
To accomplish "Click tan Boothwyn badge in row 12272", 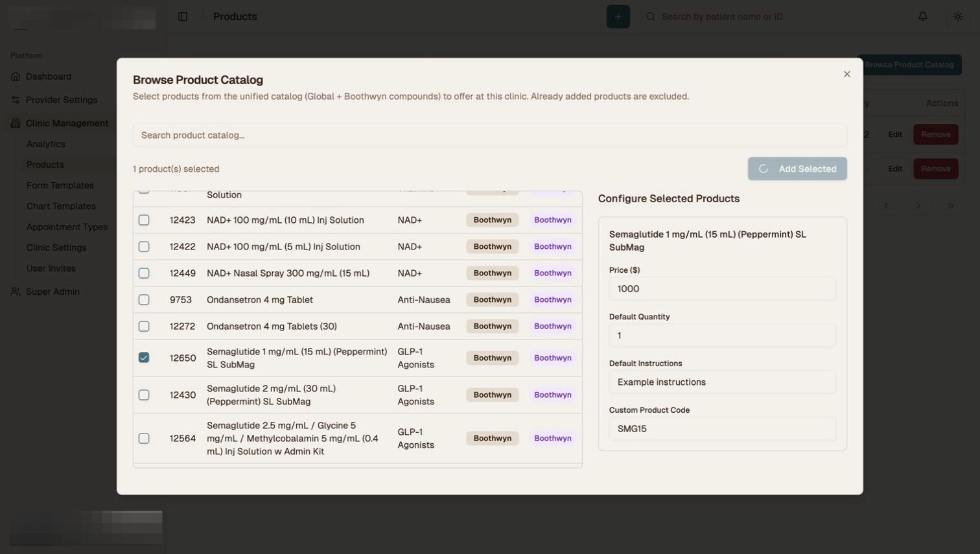I will 493,327.
